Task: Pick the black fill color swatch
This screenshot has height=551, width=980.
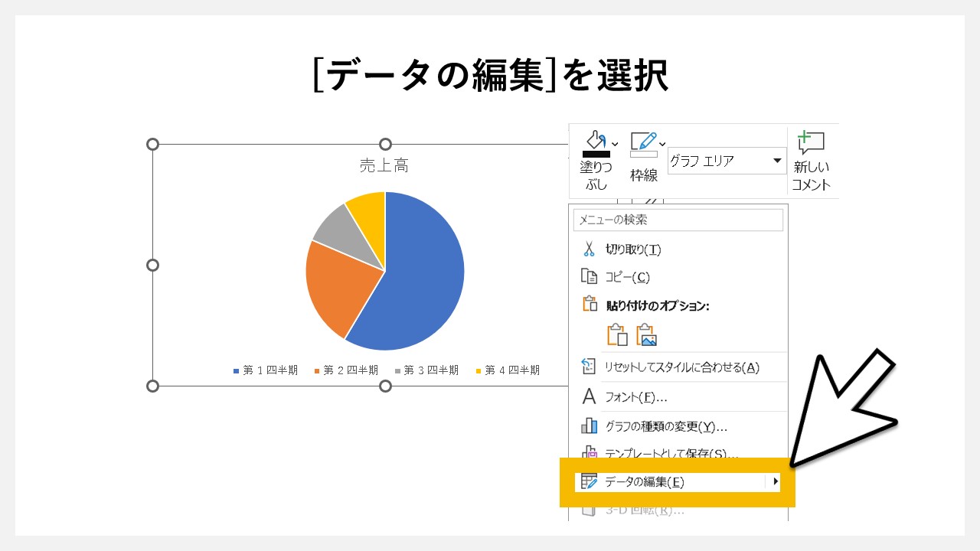Action: click(595, 153)
